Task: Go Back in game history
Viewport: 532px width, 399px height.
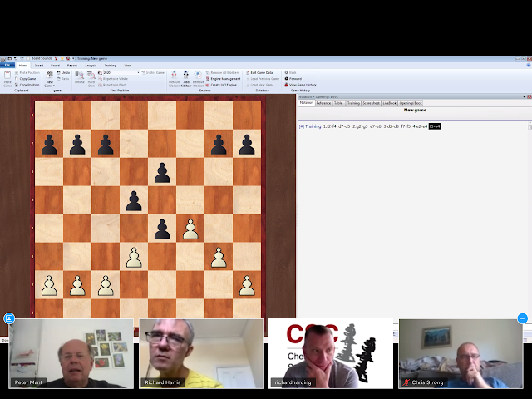Action: coord(290,72)
